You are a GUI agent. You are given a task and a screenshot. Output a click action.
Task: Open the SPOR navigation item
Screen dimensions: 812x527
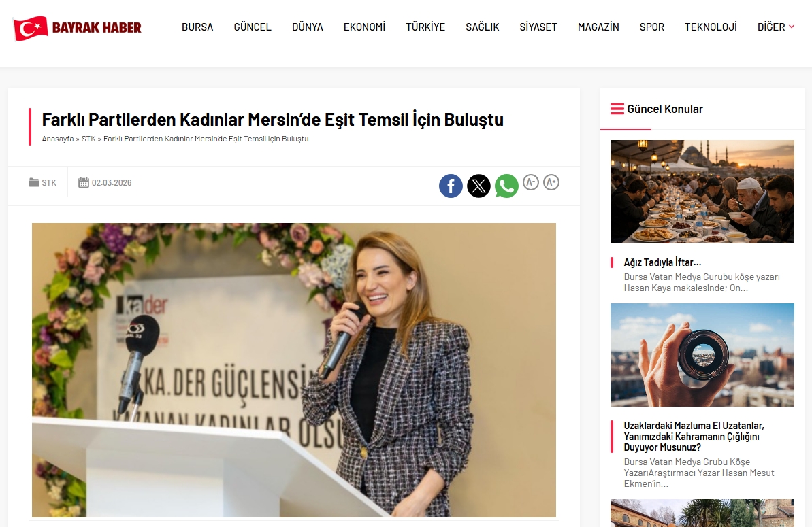coord(651,27)
